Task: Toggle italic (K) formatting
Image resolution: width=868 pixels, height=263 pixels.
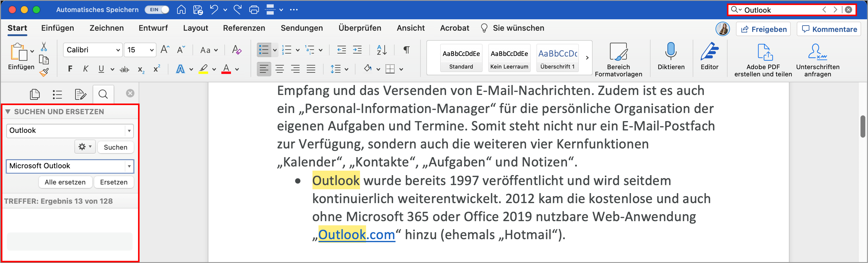Action: 86,69
